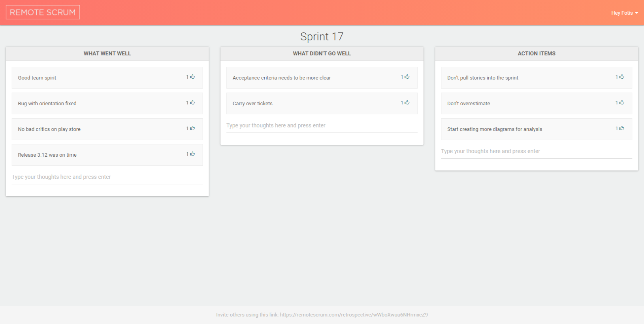Image resolution: width=644 pixels, height=324 pixels.
Task: Like 'Don't pull stories into the sprint'
Action: (621, 77)
